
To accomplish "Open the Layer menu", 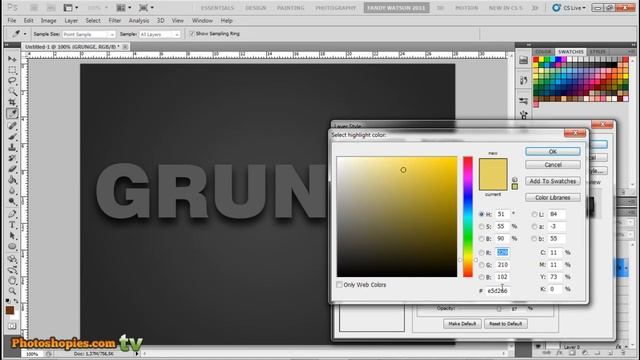I will (71, 20).
